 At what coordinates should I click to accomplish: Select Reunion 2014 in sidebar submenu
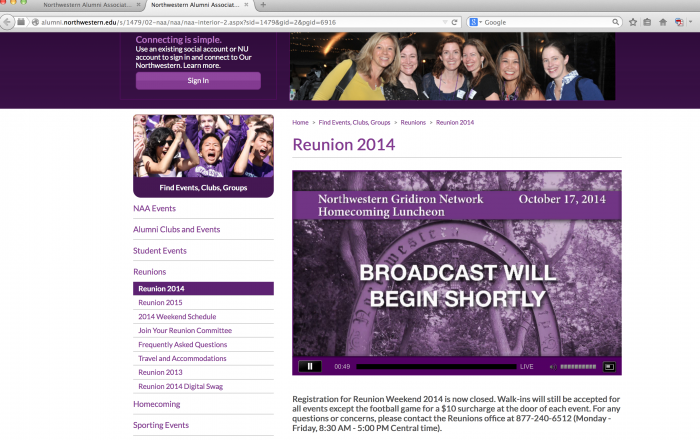pos(204,289)
